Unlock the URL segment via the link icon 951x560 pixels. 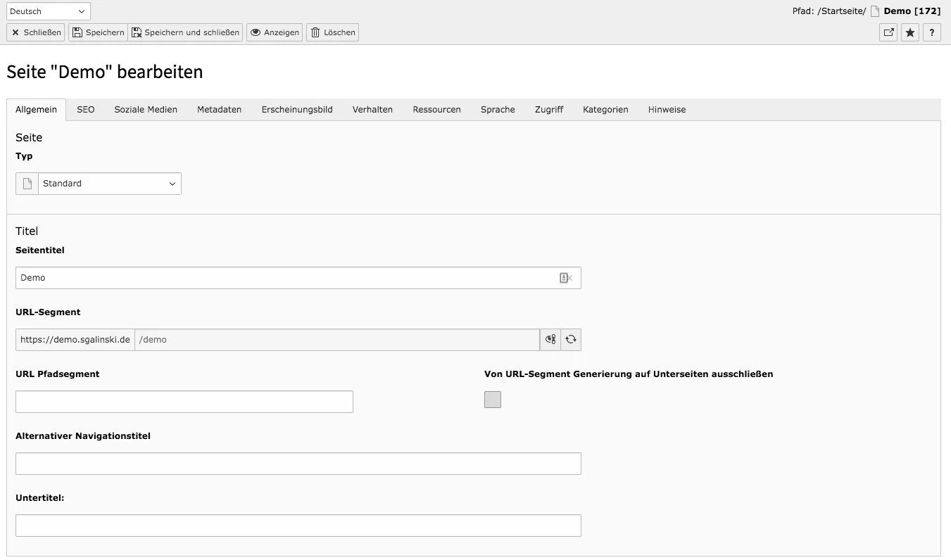(x=550, y=339)
